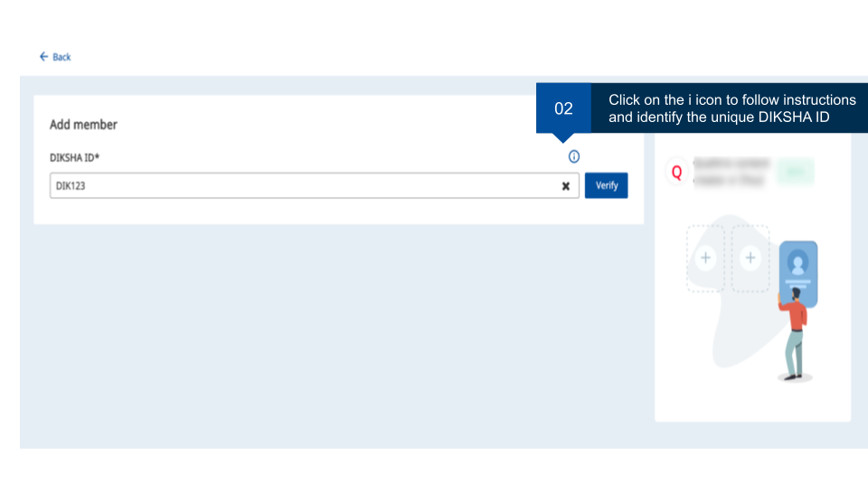The height and width of the screenshot is (488, 868).
Task: Click the back arrow icon
Action: 43,57
